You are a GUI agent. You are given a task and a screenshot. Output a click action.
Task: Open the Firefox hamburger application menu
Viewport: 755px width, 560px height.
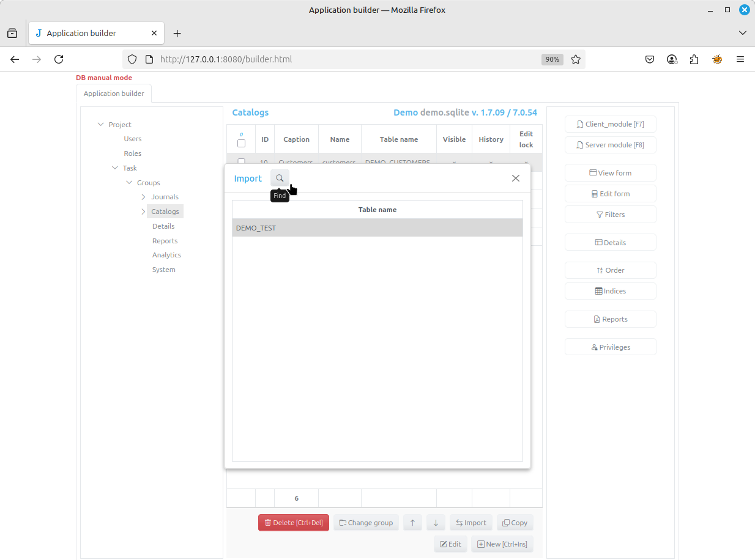(740, 59)
